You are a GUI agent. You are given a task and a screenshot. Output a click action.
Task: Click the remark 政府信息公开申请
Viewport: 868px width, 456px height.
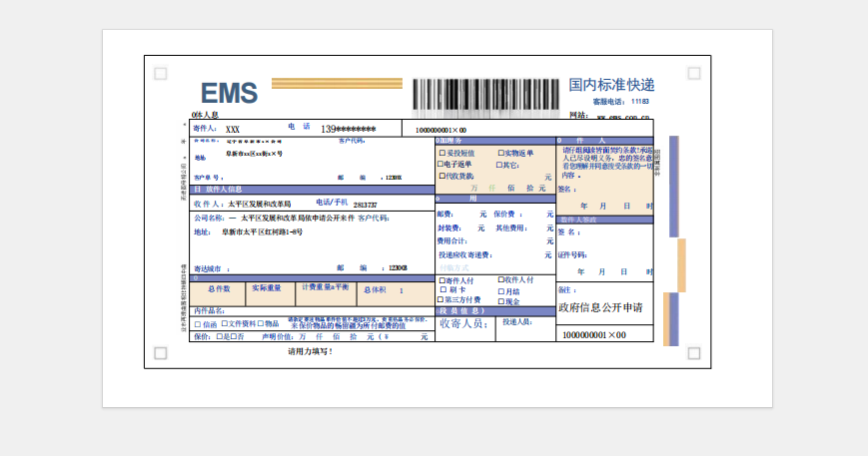[600, 308]
